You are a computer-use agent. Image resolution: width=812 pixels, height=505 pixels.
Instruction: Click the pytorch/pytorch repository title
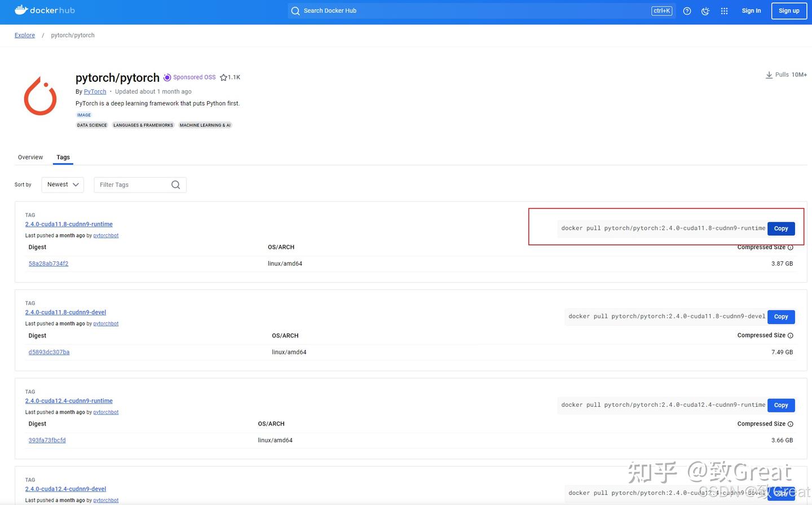point(117,78)
